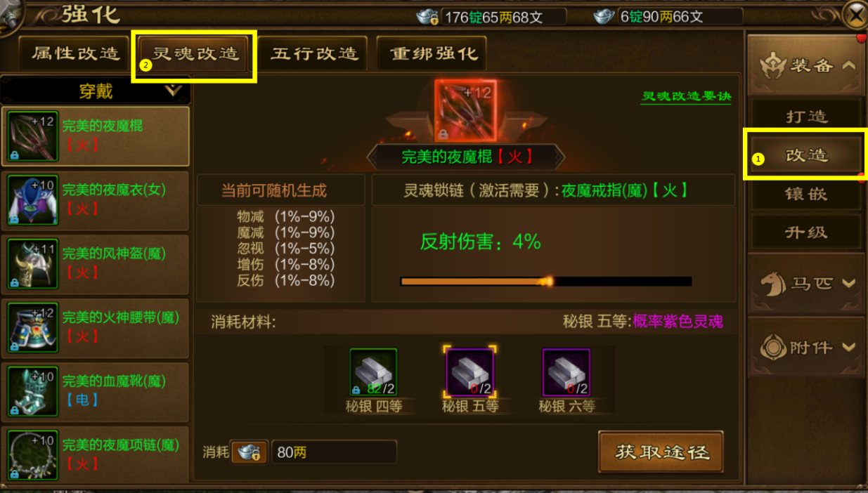The width and height of the screenshot is (868, 493).
Task: Choose the 完美的风神盔(魔) helmet icon
Action: 32,264
